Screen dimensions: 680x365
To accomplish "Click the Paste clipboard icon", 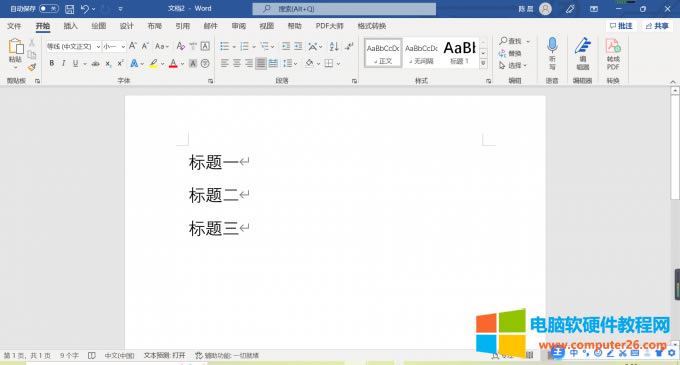I will pos(15,47).
